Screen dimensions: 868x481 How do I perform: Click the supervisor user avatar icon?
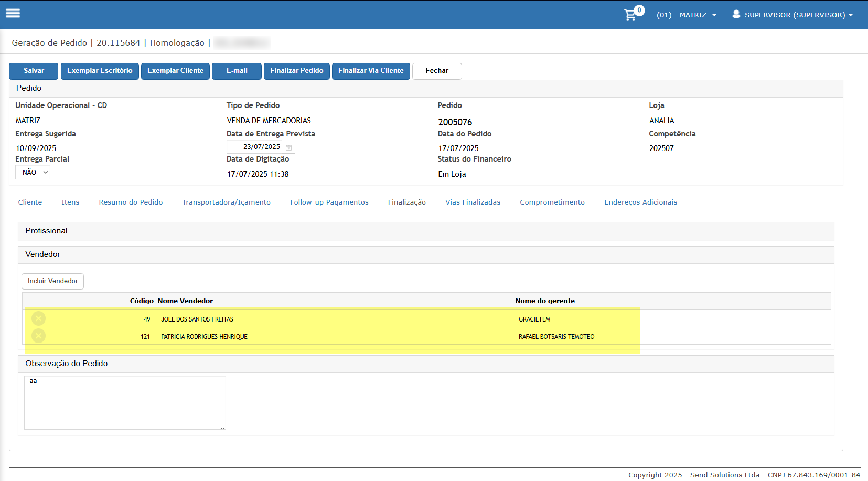pyautogui.click(x=736, y=14)
